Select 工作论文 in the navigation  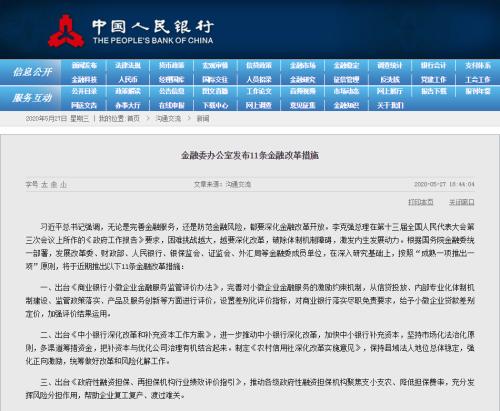coord(259,91)
